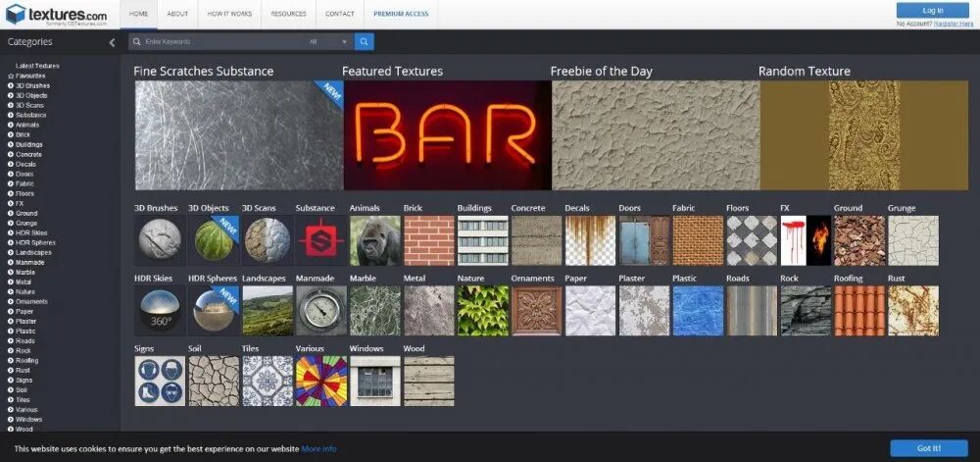Open the HOW IT WORKS tab
The height and width of the screenshot is (462, 980).
[229, 14]
